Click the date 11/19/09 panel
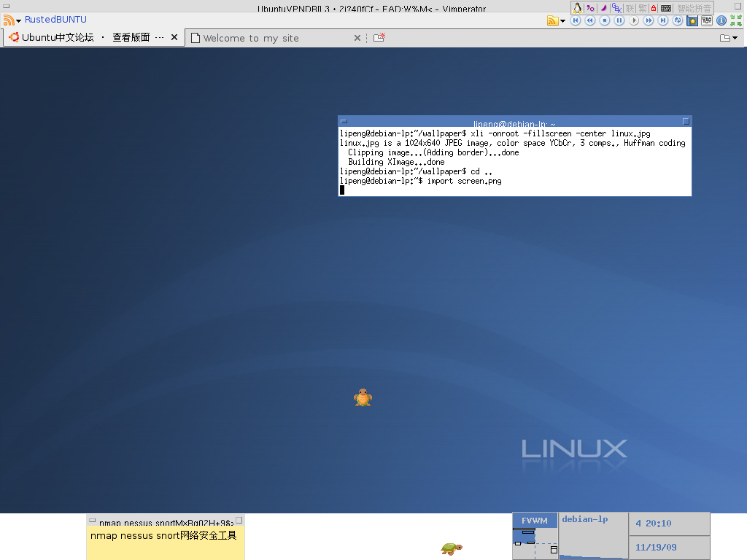747x560 pixels. point(669,548)
